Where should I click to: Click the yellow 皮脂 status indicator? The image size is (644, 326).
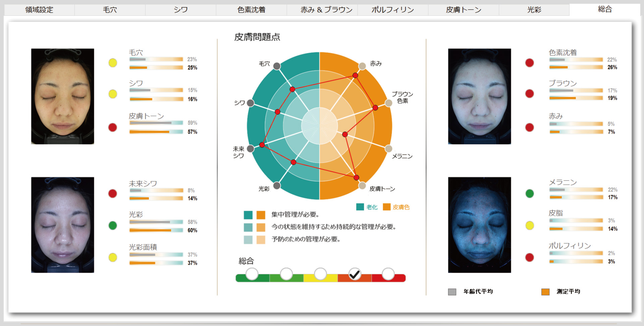(x=529, y=225)
